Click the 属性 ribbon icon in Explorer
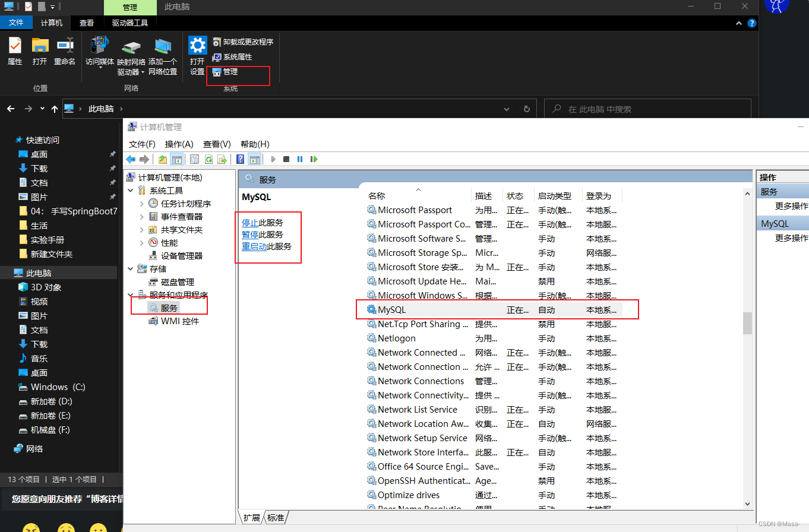Image resolution: width=809 pixels, height=532 pixels. (15, 51)
